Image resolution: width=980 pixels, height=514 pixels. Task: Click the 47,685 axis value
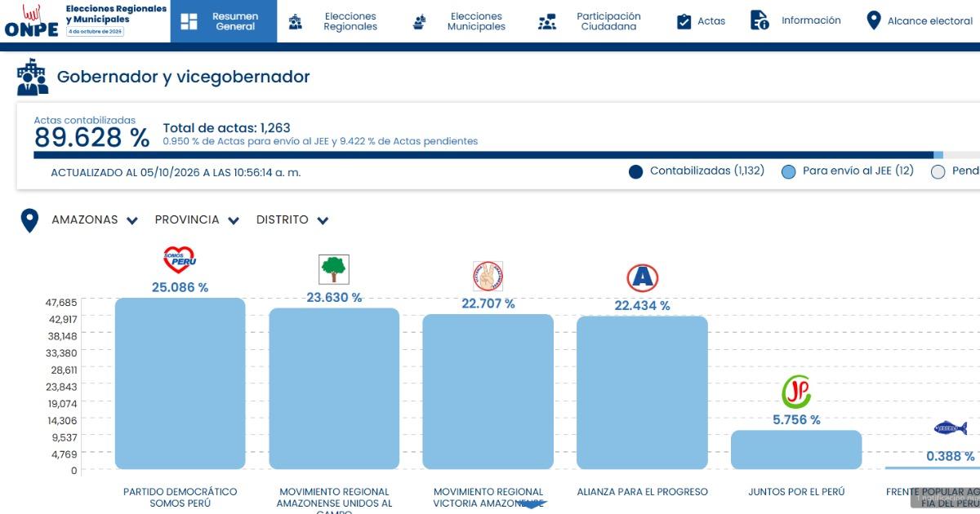coord(61,303)
